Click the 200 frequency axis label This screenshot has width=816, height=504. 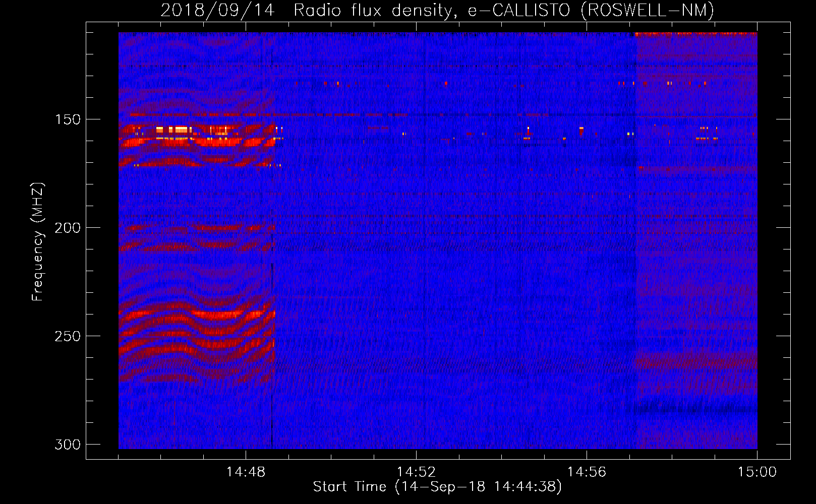(x=68, y=228)
